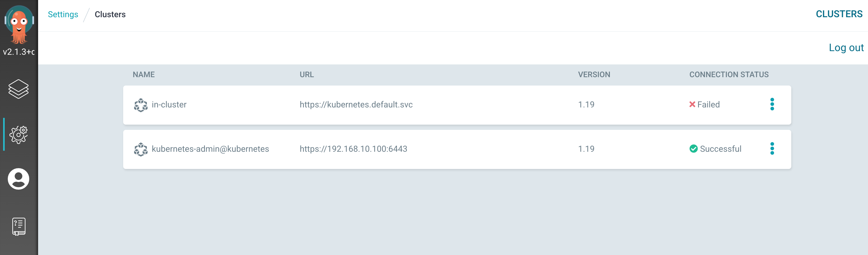This screenshot has height=255, width=868.
Task: Click the green Successful checkmark icon
Action: click(x=693, y=149)
